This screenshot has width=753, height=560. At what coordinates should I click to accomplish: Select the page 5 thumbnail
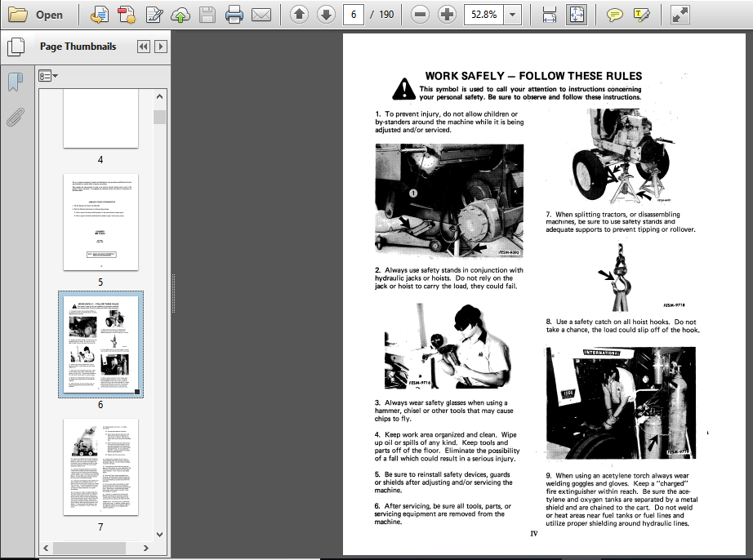(x=100, y=222)
